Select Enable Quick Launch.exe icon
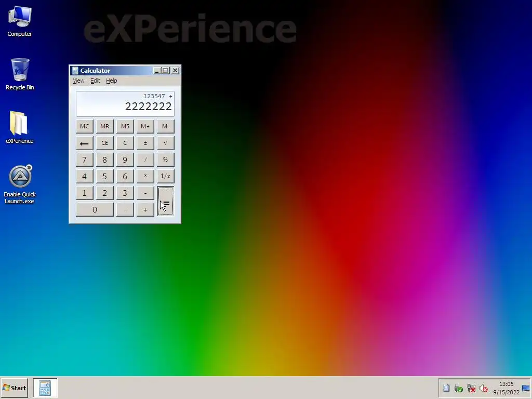 [x=20, y=184]
